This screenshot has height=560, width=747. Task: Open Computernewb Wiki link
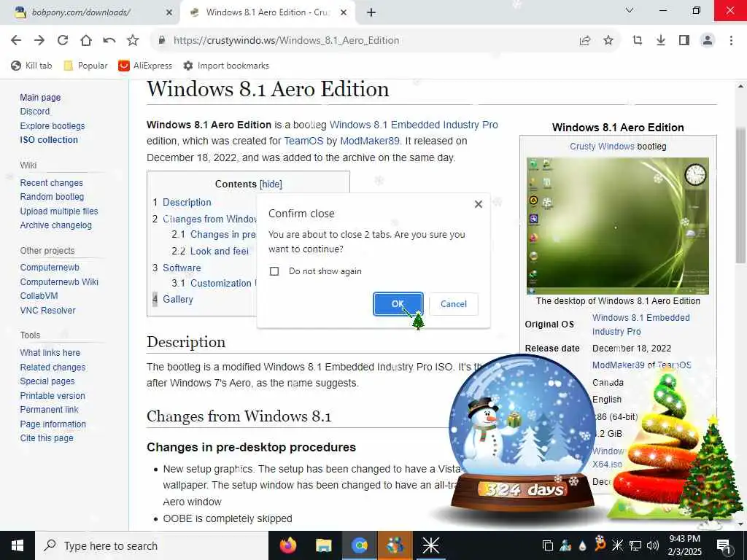click(59, 282)
